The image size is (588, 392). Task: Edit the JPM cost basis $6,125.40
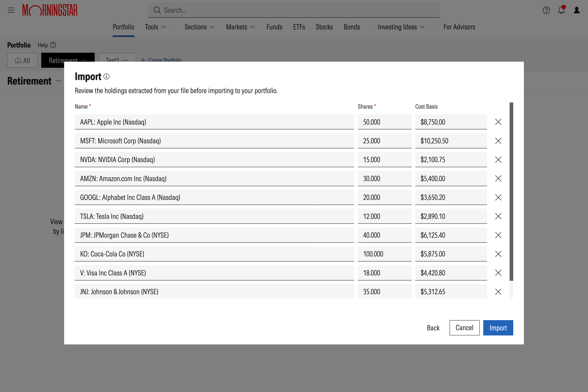pyautogui.click(x=451, y=235)
